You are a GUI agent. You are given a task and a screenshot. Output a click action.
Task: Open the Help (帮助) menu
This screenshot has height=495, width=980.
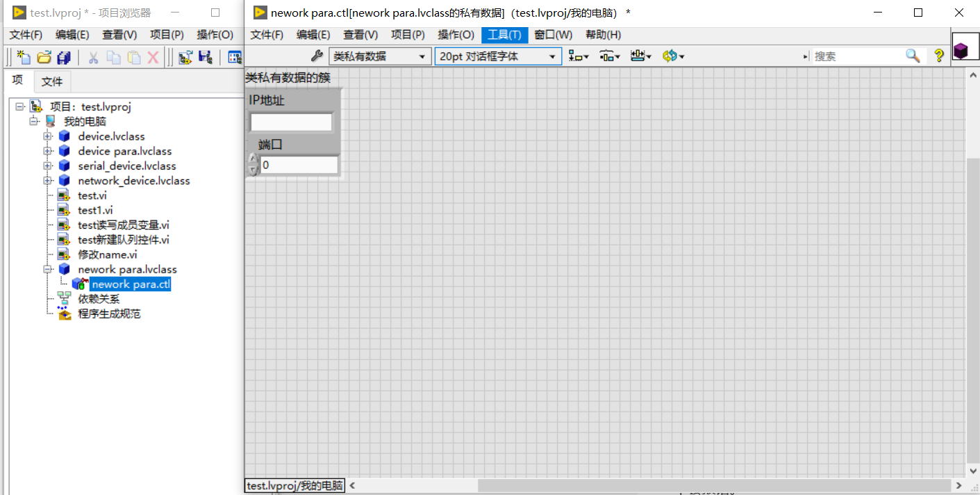[x=603, y=35]
